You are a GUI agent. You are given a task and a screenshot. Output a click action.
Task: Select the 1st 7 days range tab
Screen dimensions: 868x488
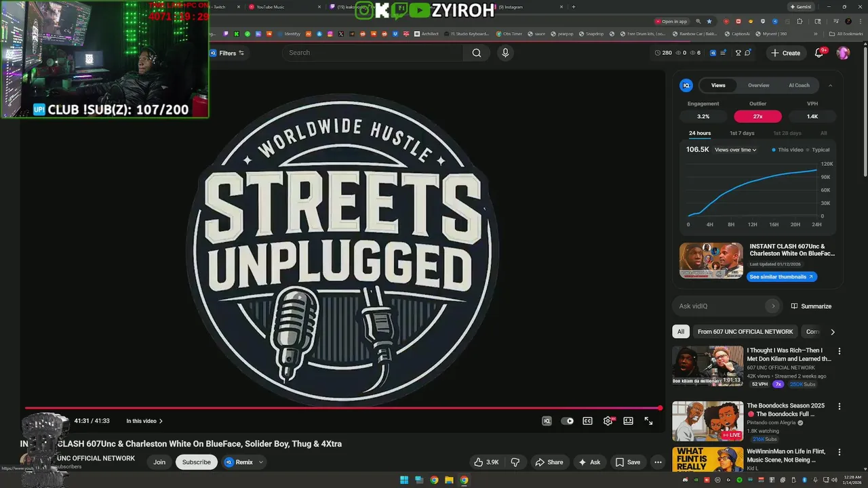[742, 134]
